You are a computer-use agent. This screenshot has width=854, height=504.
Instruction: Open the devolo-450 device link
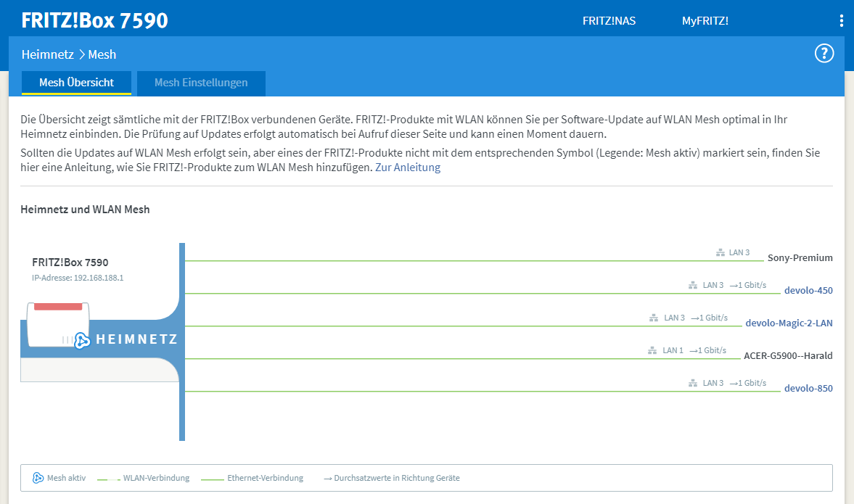pyautogui.click(x=808, y=291)
